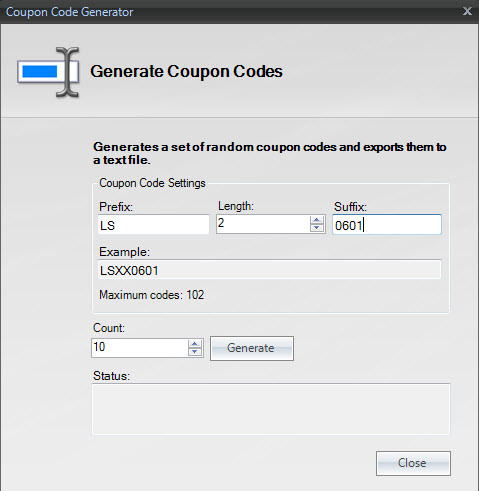Select the 'Maximum codes: 102' text

[152, 295]
